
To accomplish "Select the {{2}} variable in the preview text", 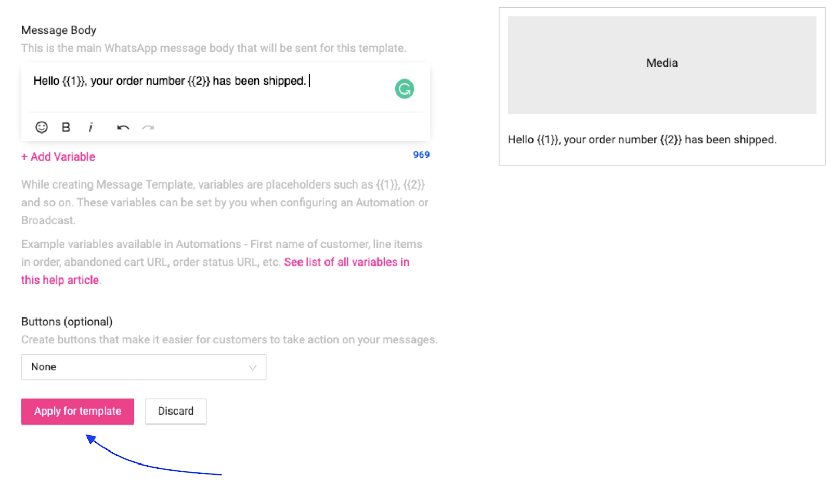I will point(670,139).
